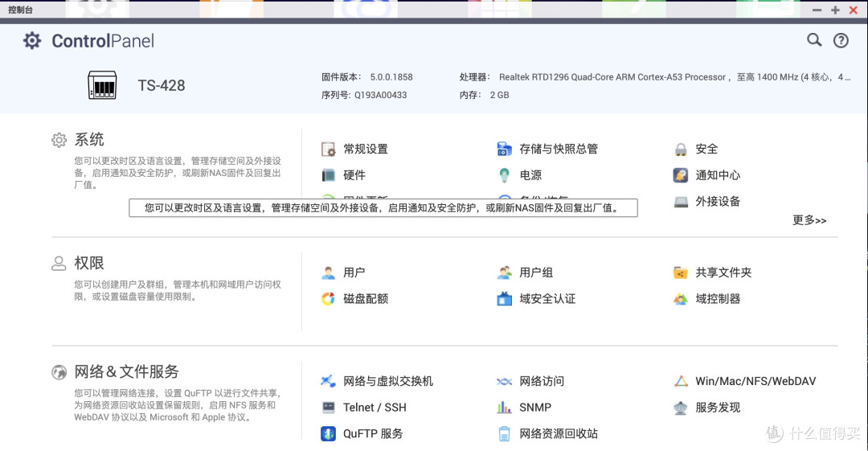Click the ControlPanel gear logo icon

click(x=32, y=40)
